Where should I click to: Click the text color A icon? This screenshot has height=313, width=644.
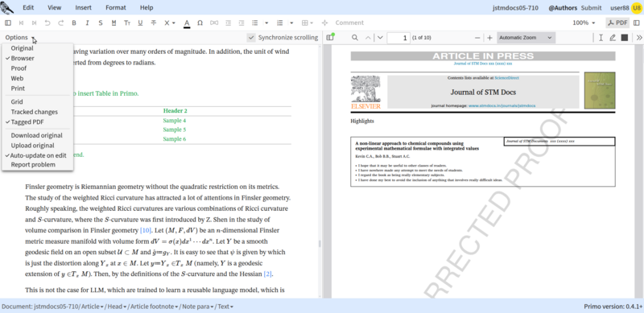click(187, 23)
